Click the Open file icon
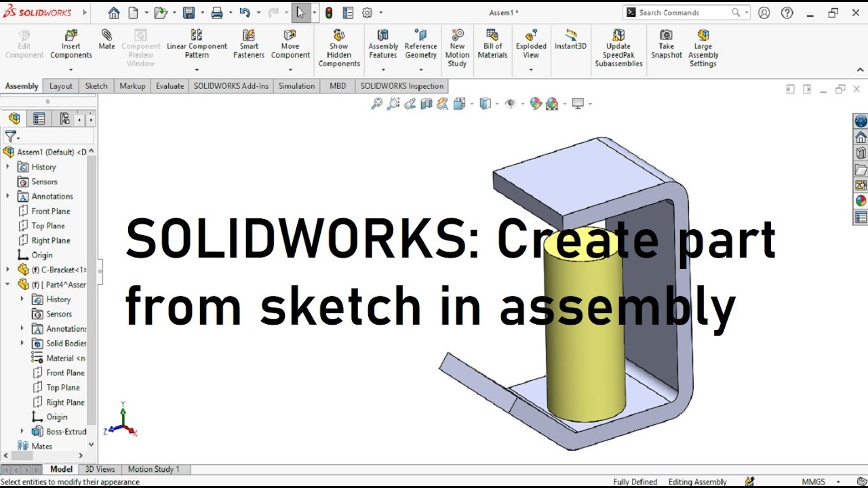The image size is (868, 488). (159, 13)
